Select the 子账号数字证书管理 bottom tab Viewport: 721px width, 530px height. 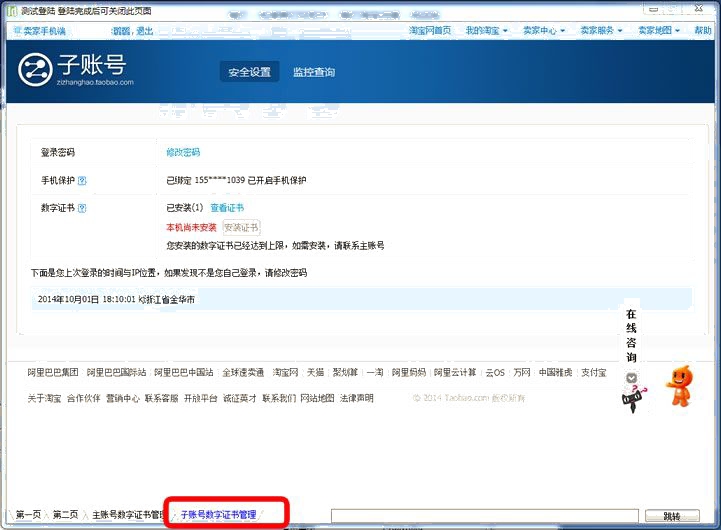218,514
